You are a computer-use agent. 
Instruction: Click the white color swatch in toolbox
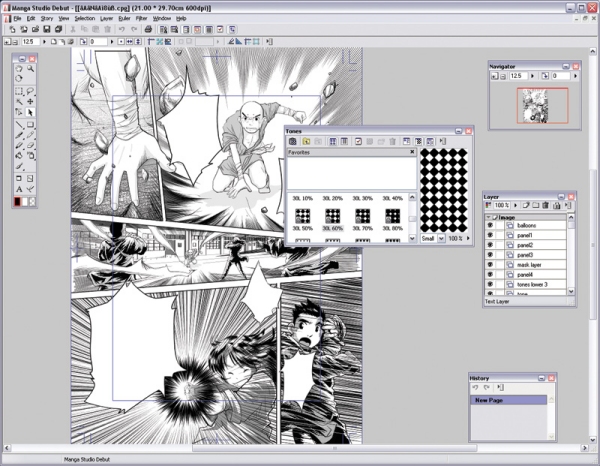click(x=25, y=201)
